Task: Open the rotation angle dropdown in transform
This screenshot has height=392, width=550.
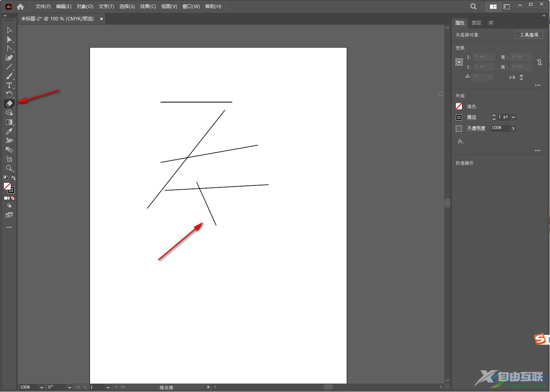Action: pos(489,77)
